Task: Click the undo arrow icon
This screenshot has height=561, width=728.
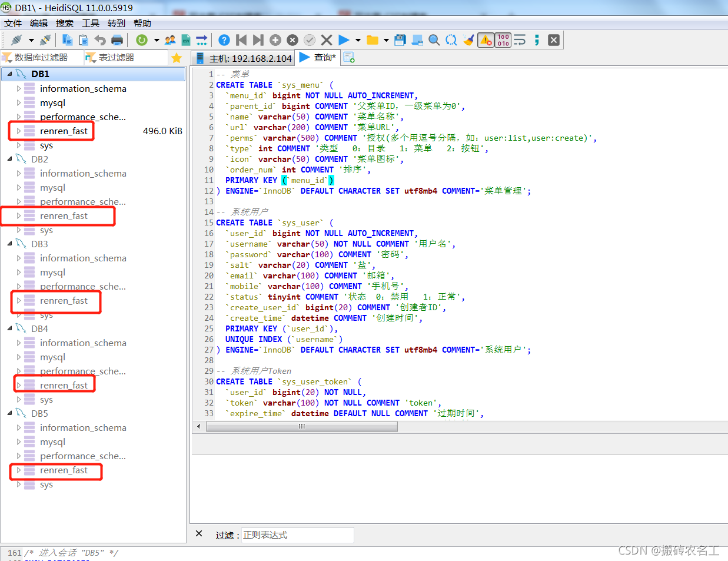Action: click(x=100, y=40)
